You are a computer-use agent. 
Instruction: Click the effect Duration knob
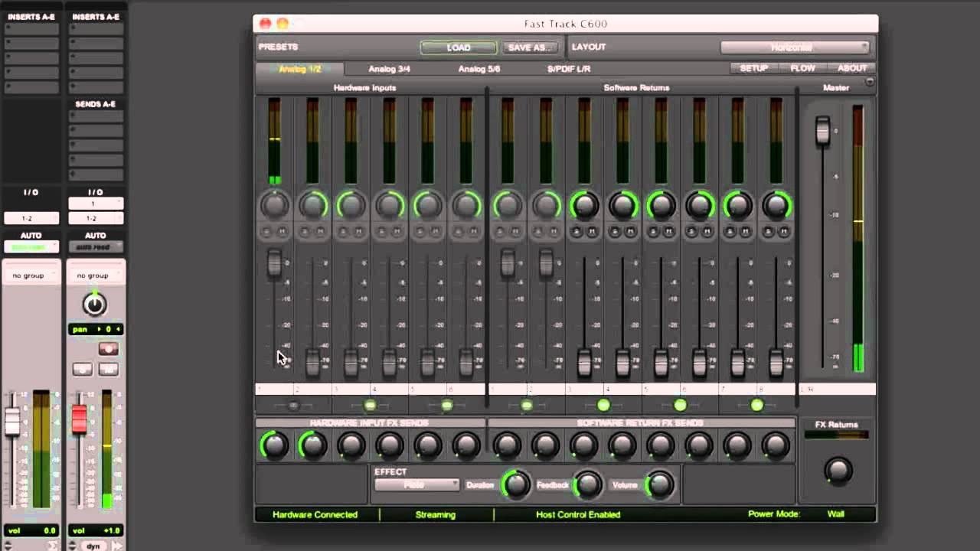[515, 484]
